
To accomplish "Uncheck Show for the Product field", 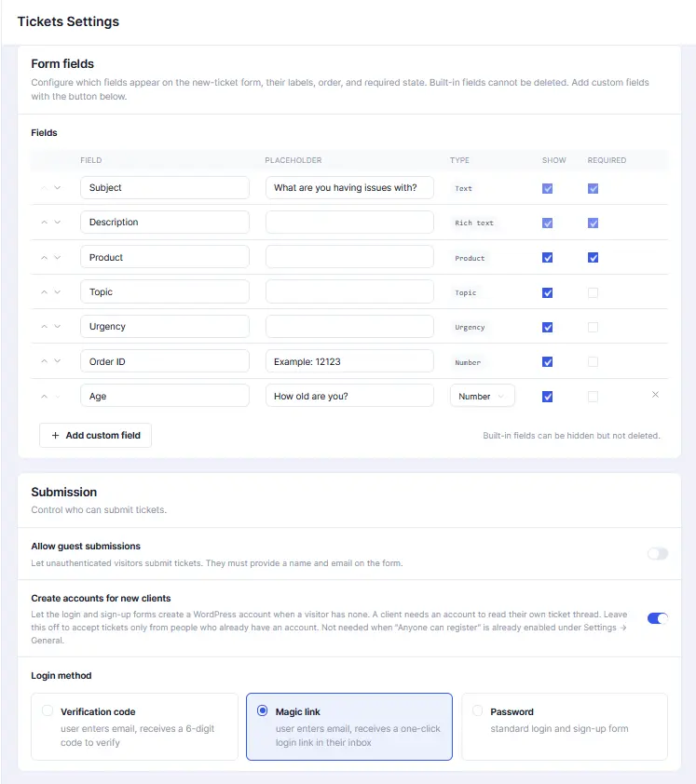I will pos(548,258).
